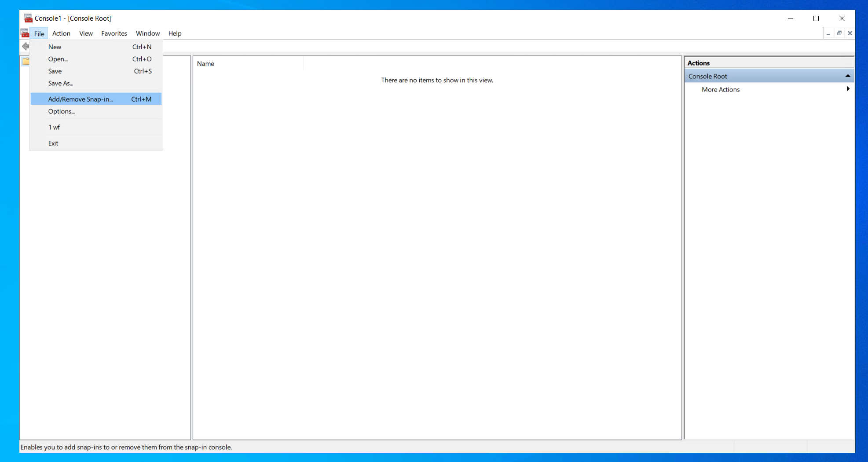Open the Options dialog

coord(61,111)
